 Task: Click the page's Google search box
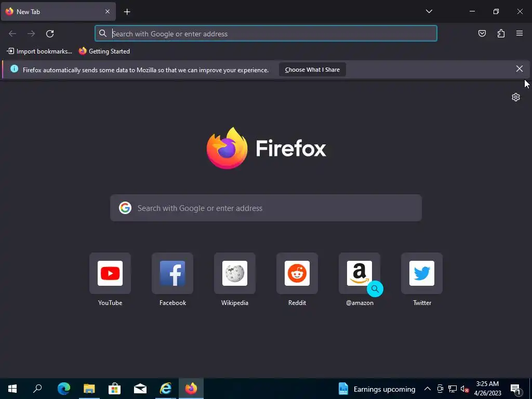[x=266, y=208]
